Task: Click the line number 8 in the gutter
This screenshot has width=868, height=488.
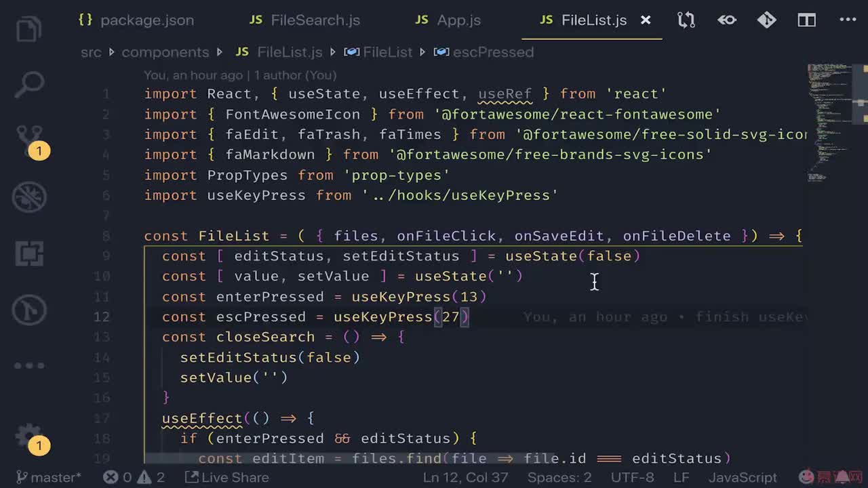Action: pyautogui.click(x=106, y=236)
